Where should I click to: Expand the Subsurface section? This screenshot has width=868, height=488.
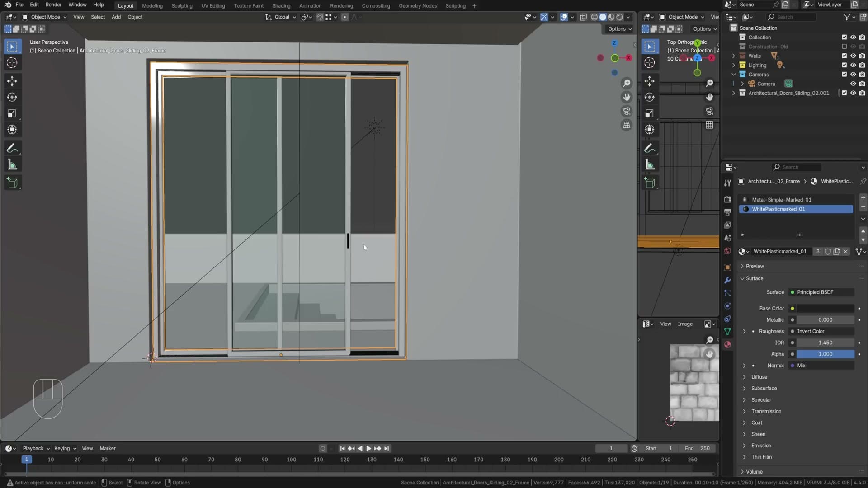[764, 389]
